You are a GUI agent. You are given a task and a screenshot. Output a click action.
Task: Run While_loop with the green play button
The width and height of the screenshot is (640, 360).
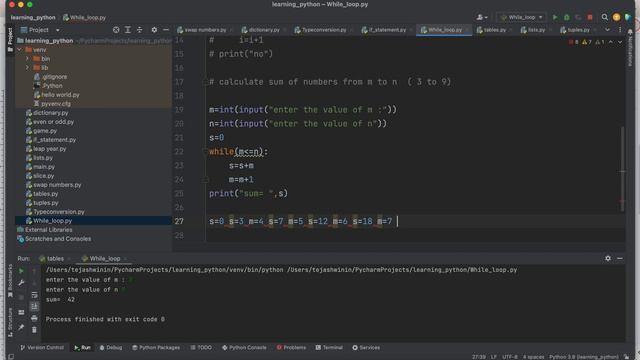click(x=555, y=18)
